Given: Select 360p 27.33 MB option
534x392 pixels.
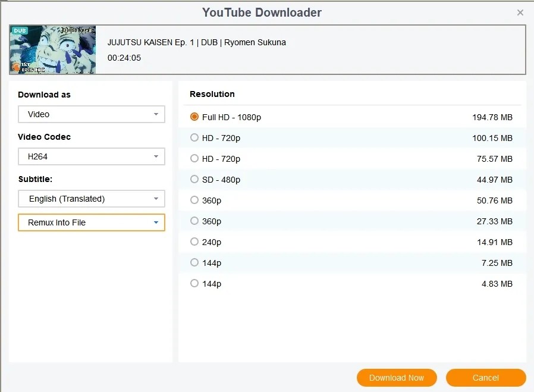Looking at the screenshot, I should tap(194, 221).
